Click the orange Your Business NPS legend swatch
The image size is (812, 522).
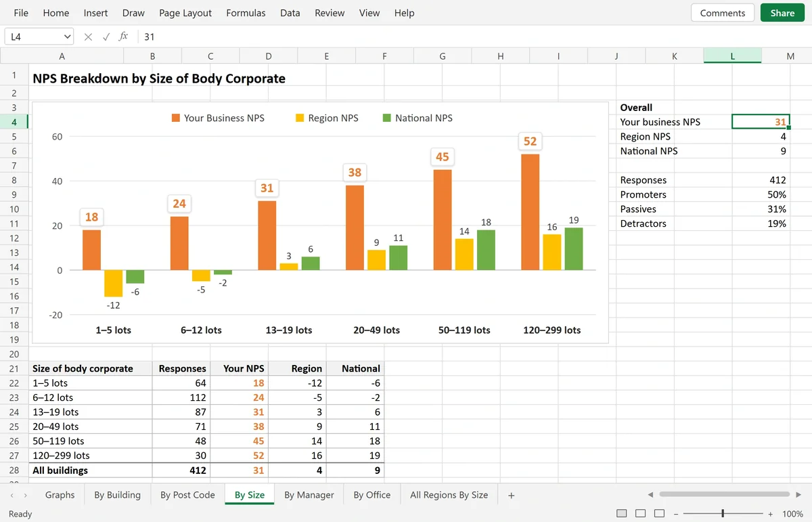pyautogui.click(x=175, y=118)
